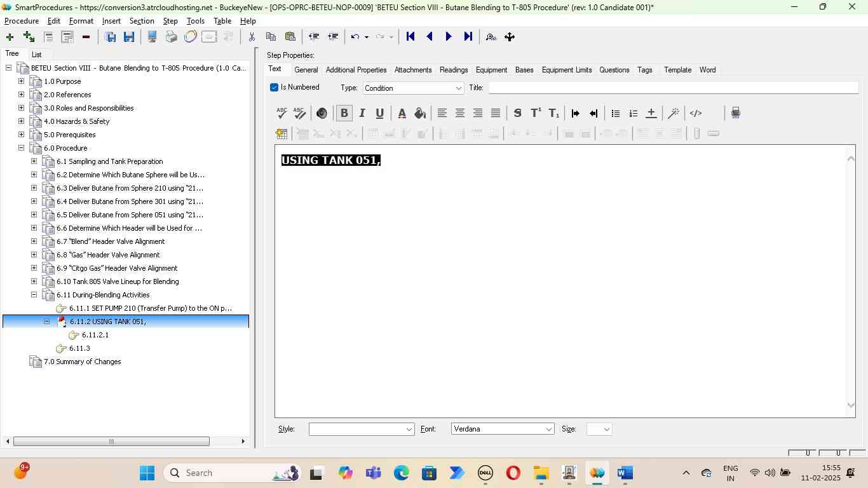This screenshot has width=868, height=488.
Task: Click the right-pointing indent arrow in editor toolbar
Action: pyautogui.click(x=575, y=113)
